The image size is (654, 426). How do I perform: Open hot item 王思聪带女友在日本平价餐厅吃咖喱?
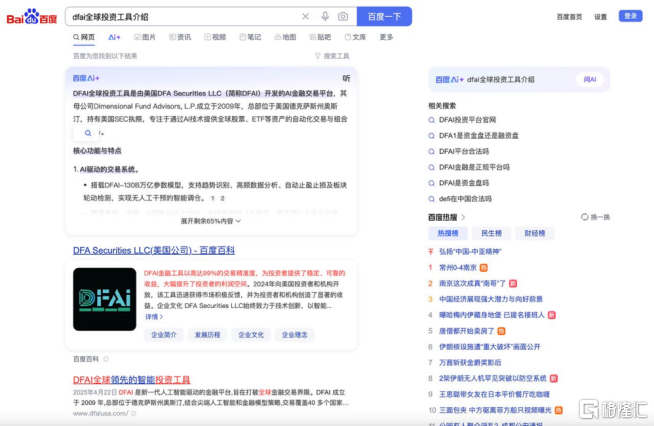tap(494, 394)
